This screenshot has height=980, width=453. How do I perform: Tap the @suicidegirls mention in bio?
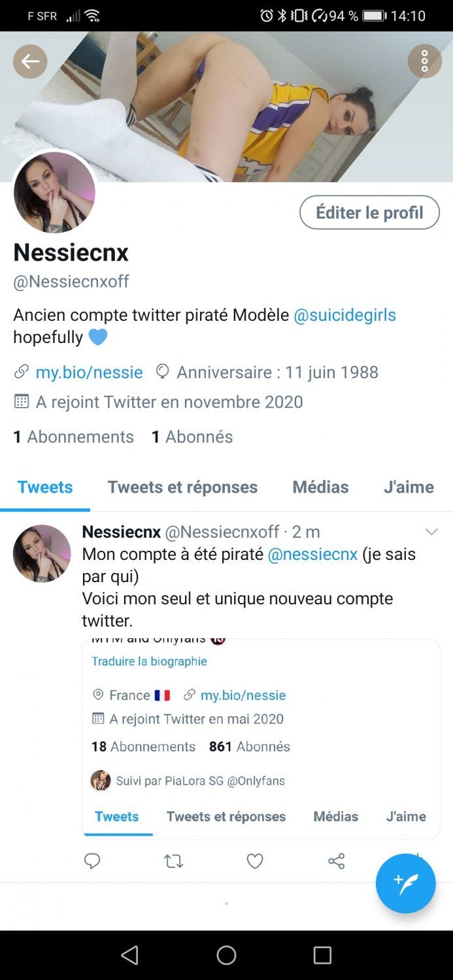(344, 315)
